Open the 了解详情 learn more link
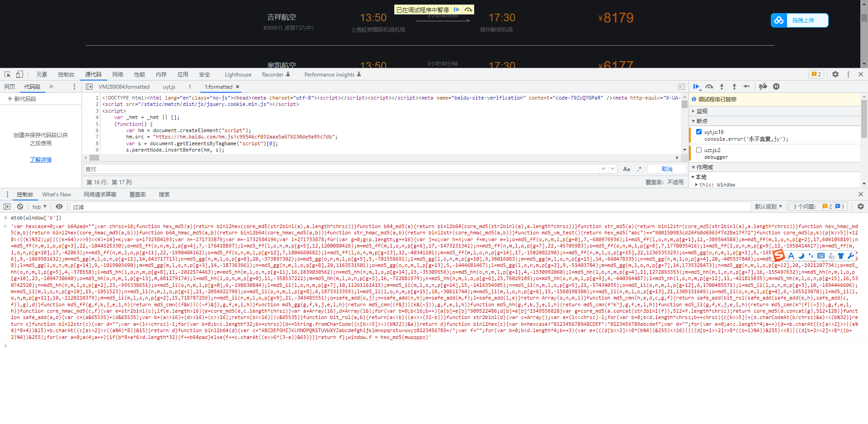The height and width of the screenshot is (424, 868). coord(41,159)
